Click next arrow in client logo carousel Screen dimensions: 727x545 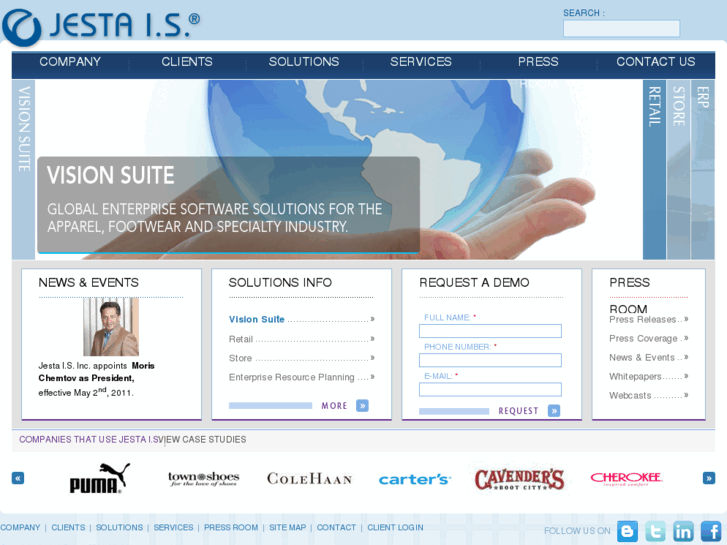tap(708, 478)
